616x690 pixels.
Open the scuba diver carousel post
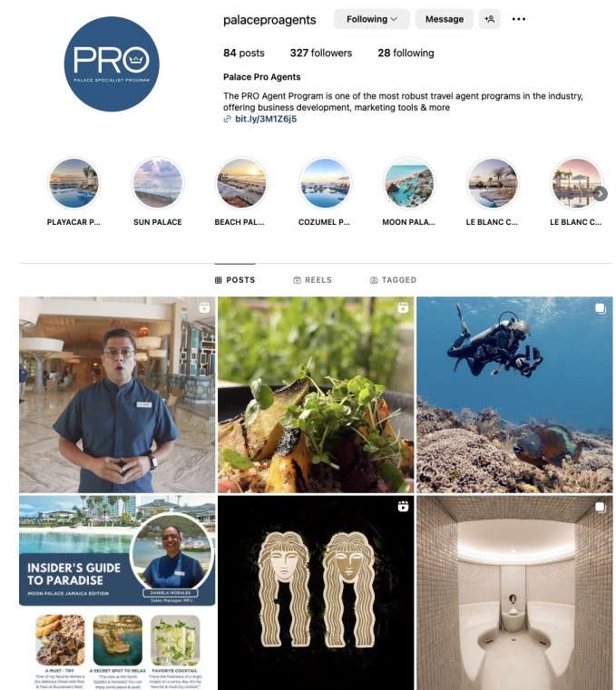(x=514, y=394)
